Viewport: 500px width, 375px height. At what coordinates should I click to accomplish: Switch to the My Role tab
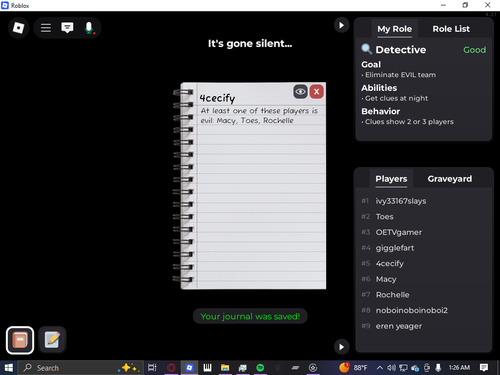(395, 29)
